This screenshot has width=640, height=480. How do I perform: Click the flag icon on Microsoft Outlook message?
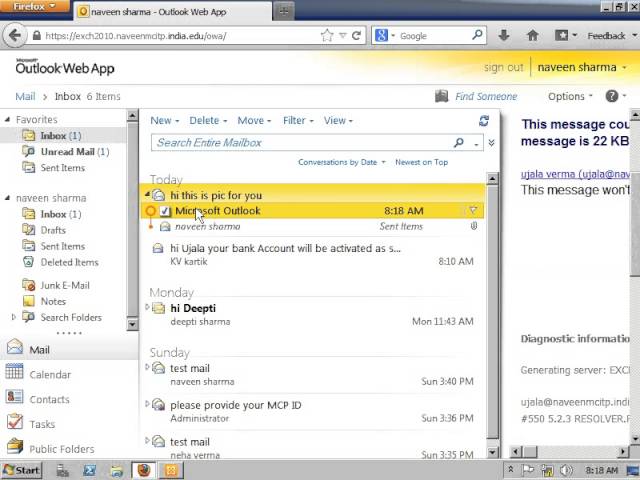click(x=473, y=211)
